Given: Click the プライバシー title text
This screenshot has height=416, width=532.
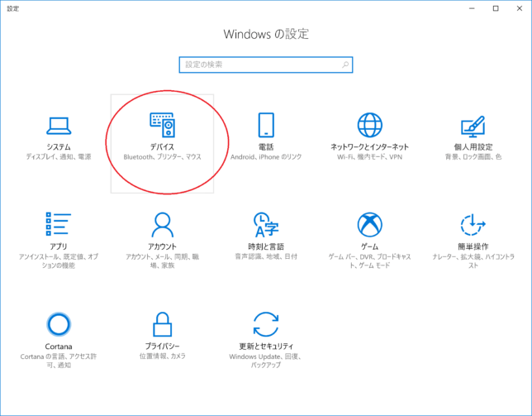Looking at the screenshot, I should point(163,346).
